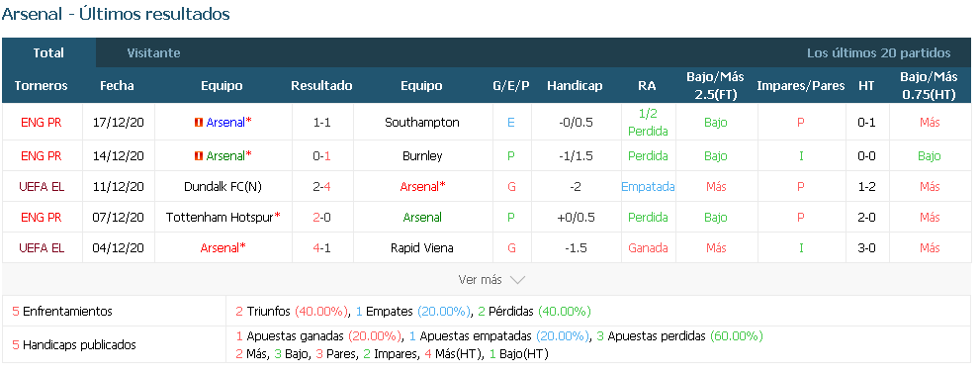
Task: Click red card icon beside Arsenal vs Burnley
Action: pos(199,155)
